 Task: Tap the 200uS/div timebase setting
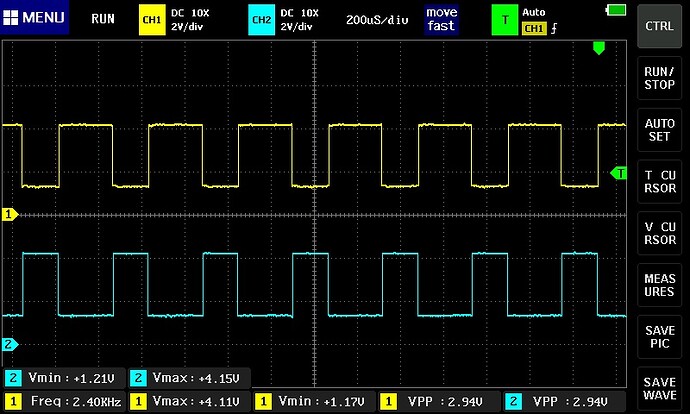[377, 20]
